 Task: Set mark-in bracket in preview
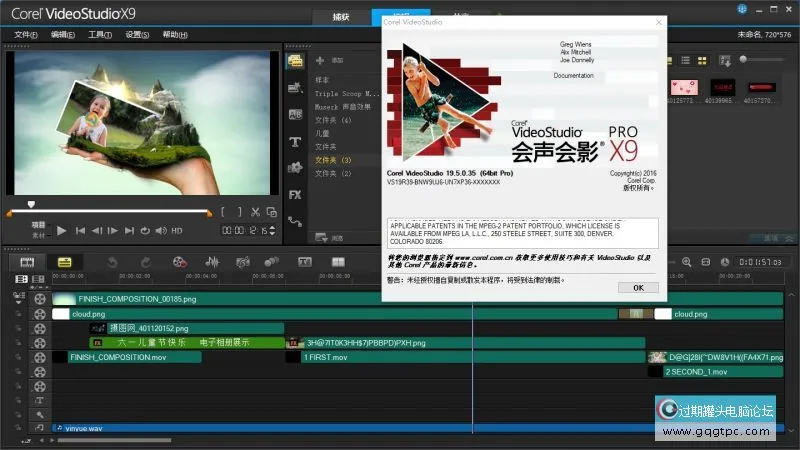[223, 212]
